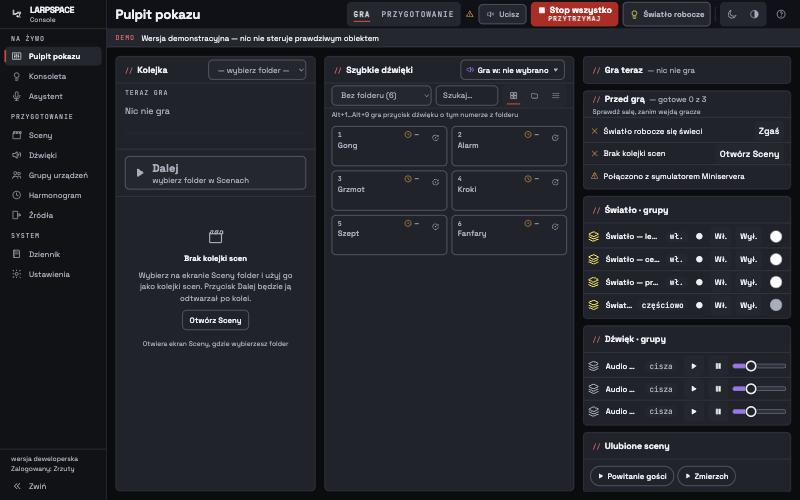The height and width of the screenshot is (500, 800).
Task: Switch quick sounds to list view
Action: (x=556, y=95)
